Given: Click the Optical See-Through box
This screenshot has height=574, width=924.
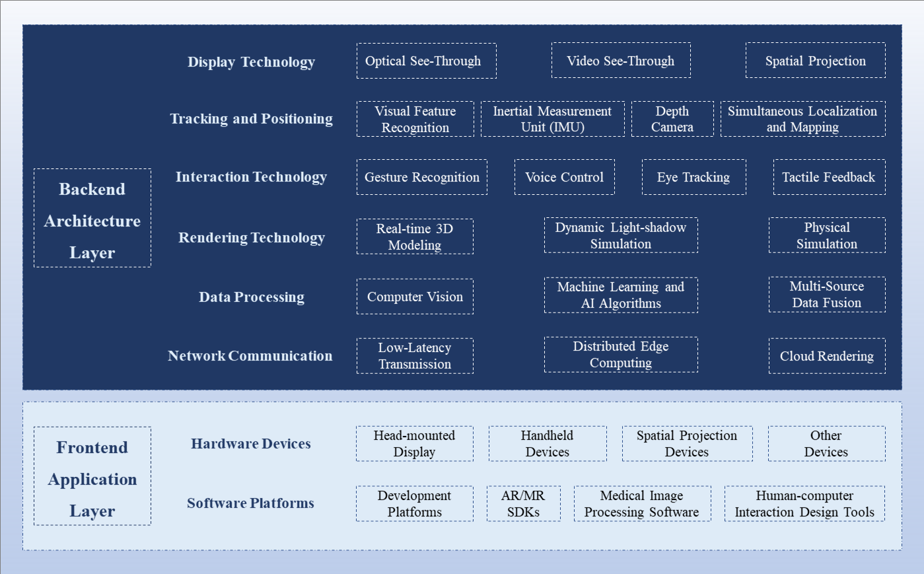Looking at the screenshot, I should click(x=426, y=61).
